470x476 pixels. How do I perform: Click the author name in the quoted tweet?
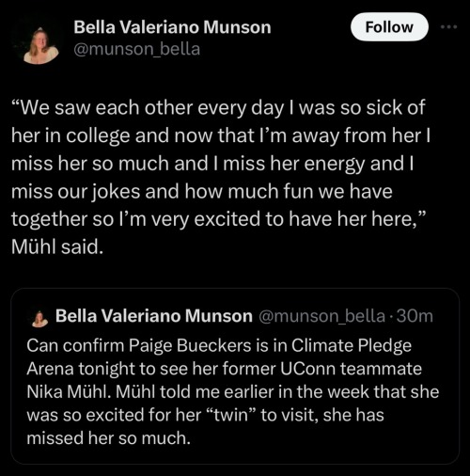tap(154, 316)
